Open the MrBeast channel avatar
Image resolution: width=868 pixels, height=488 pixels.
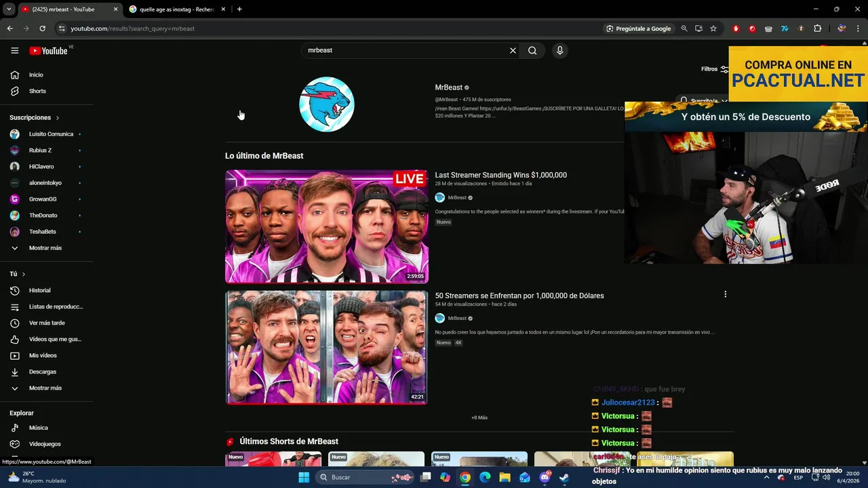(327, 104)
